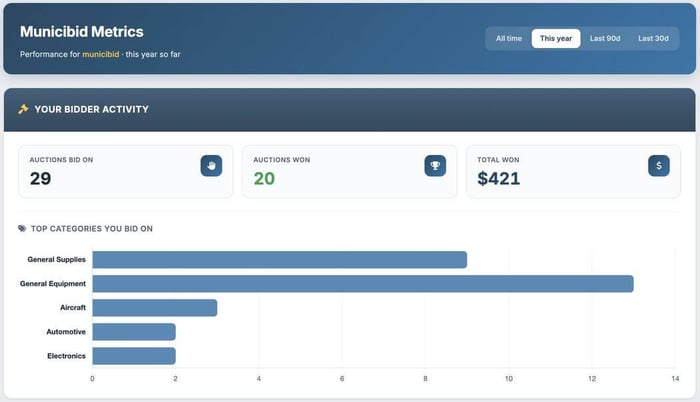This screenshot has height=402, width=700.
Task: Click the trophy icon in Auctions Won card
Action: [435, 166]
